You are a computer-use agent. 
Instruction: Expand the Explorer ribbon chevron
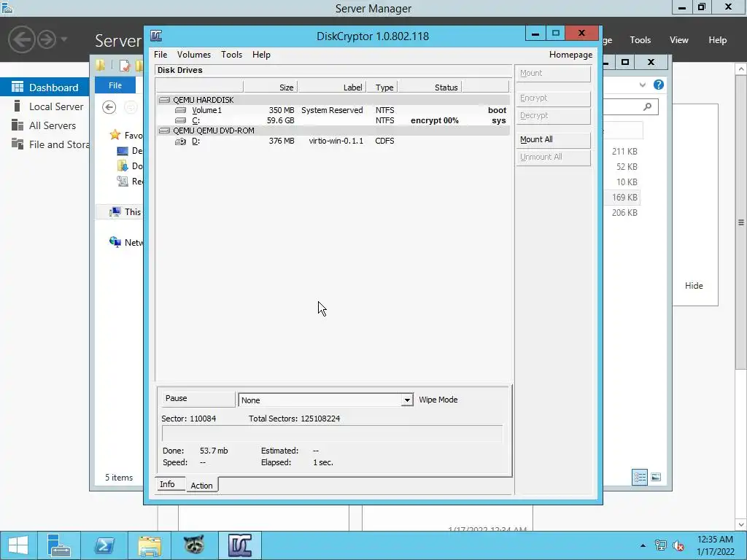[643, 85]
